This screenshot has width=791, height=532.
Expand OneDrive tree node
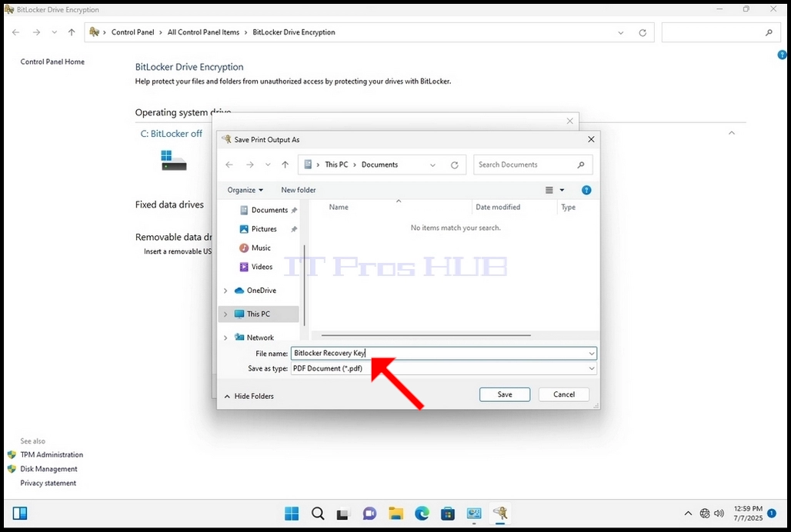point(225,291)
